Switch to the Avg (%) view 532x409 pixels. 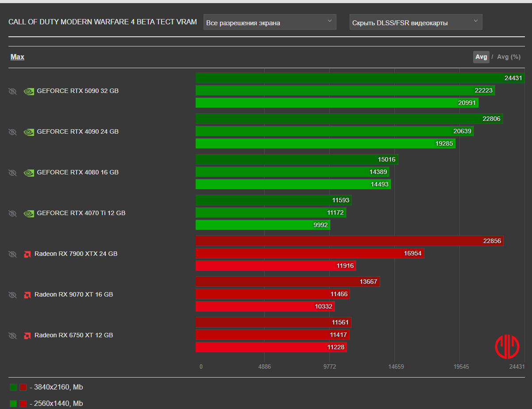(x=509, y=57)
